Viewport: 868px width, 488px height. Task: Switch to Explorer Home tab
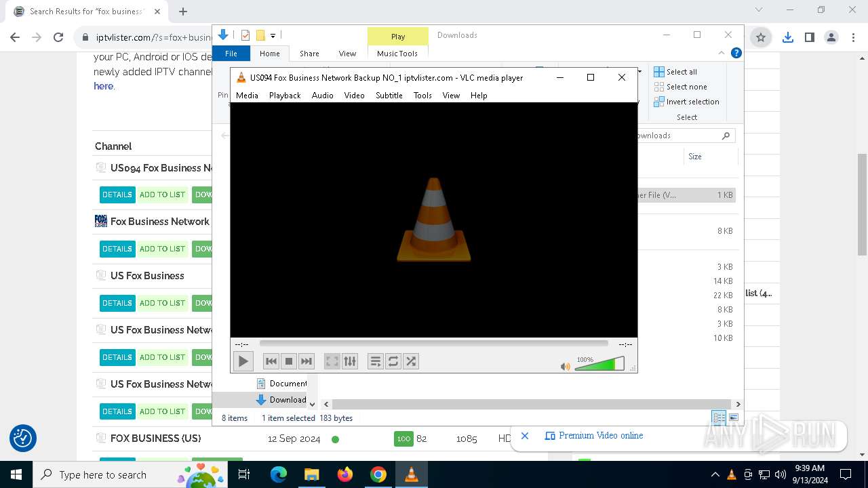click(269, 54)
